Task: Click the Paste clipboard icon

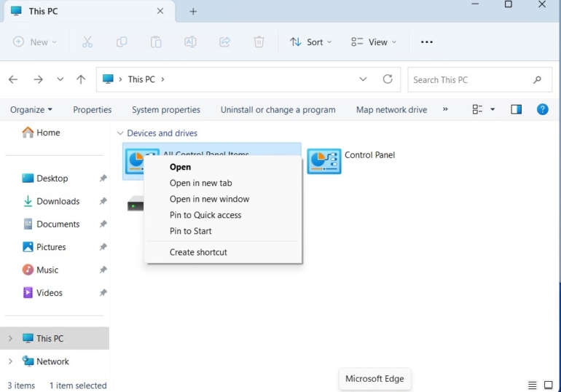Action: (156, 42)
